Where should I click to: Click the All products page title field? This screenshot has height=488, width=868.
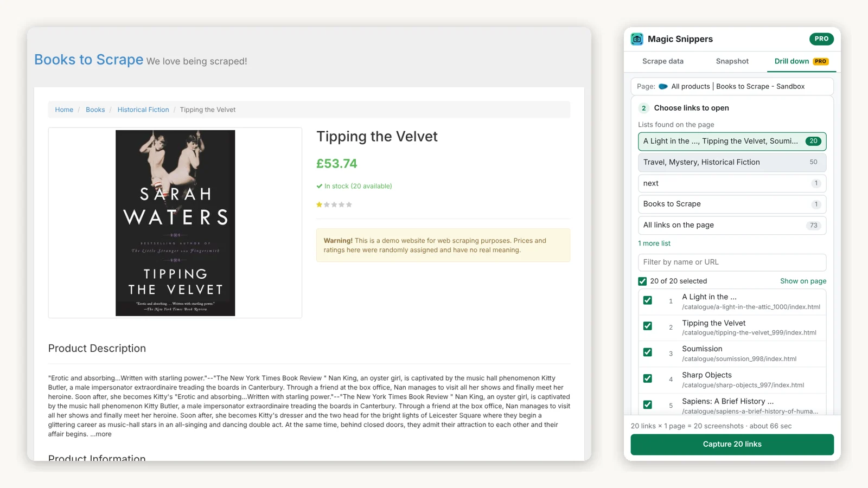point(732,86)
